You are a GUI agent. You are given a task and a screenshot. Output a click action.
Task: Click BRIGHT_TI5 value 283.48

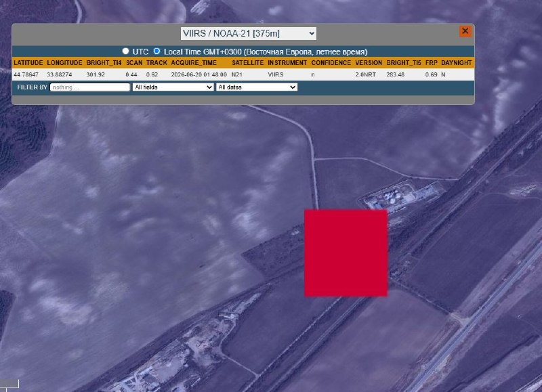click(396, 74)
